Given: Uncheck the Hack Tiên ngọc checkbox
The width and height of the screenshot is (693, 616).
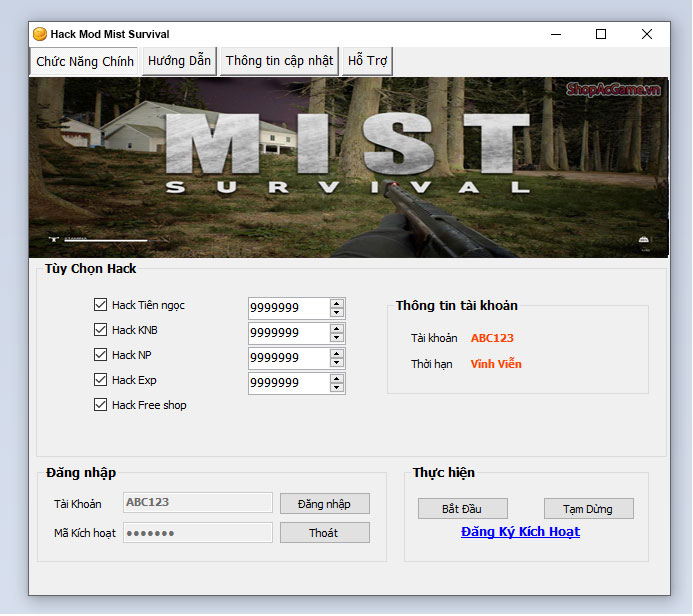Looking at the screenshot, I should pos(100,304).
